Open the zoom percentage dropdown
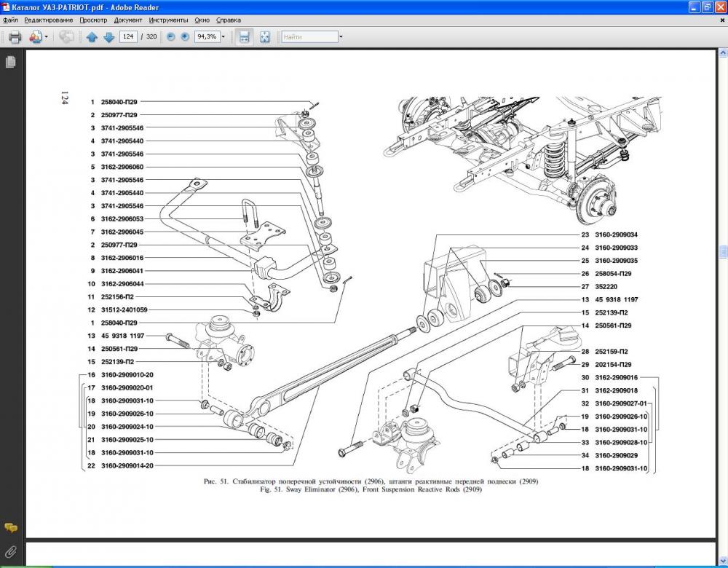 pos(223,37)
